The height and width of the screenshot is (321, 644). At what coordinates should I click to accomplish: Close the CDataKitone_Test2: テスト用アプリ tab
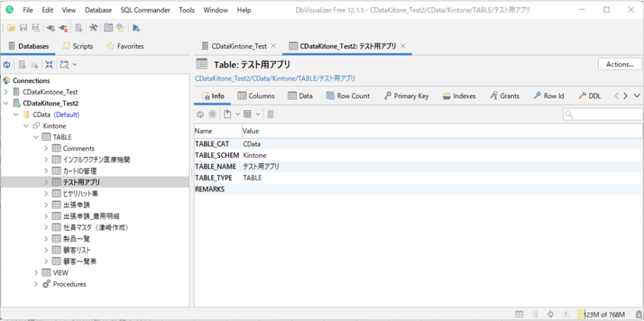tap(403, 46)
